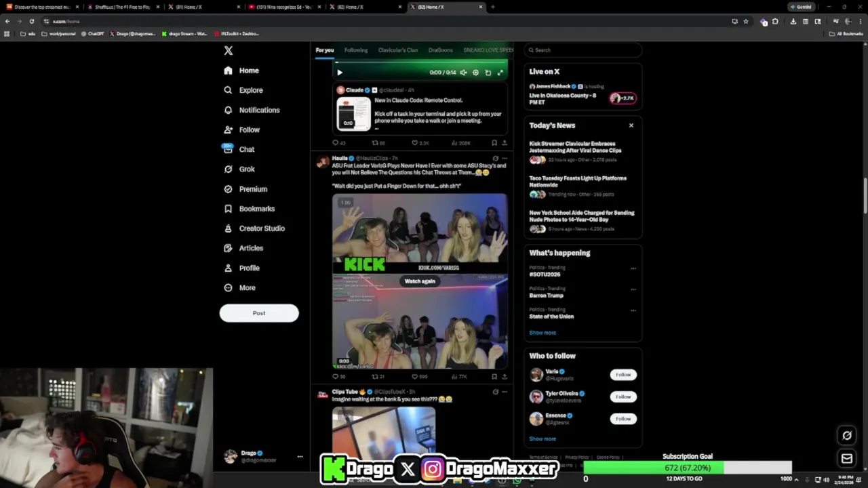Viewport: 868px width, 488px height.
Task: Like the Haulis post with 595 likes
Action: coord(420,377)
